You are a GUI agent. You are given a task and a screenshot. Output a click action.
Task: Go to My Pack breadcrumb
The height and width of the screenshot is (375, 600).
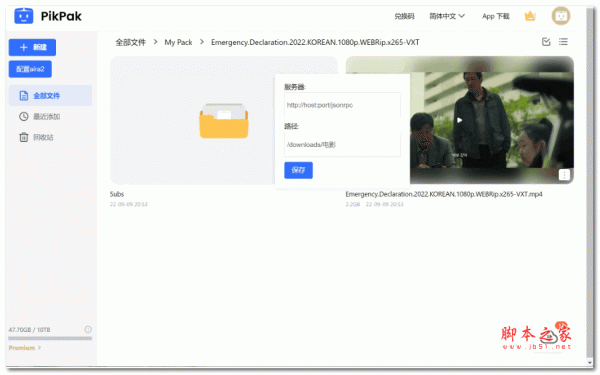(x=178, y=42)
